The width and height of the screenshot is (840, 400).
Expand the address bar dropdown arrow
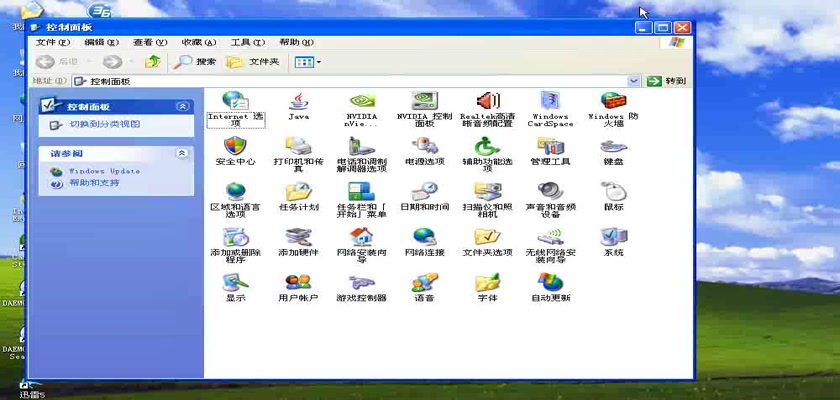point(634,81)
